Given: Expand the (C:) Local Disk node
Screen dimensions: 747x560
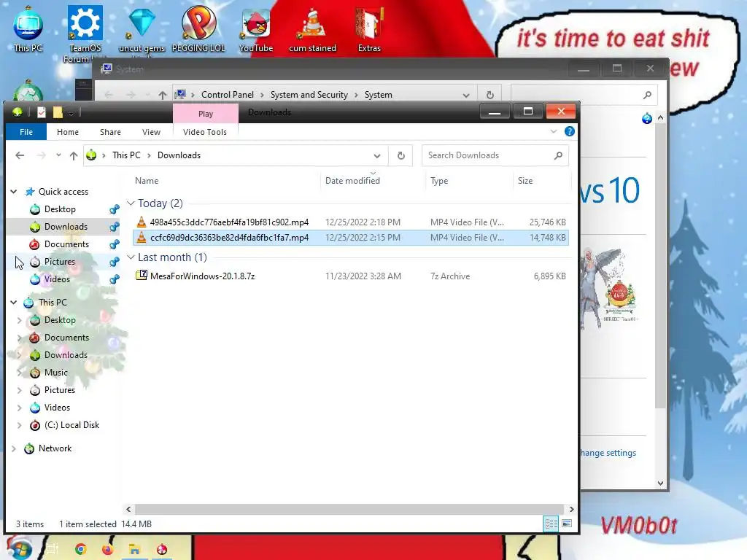Looking at the screenshot, I should pos(20,425).
